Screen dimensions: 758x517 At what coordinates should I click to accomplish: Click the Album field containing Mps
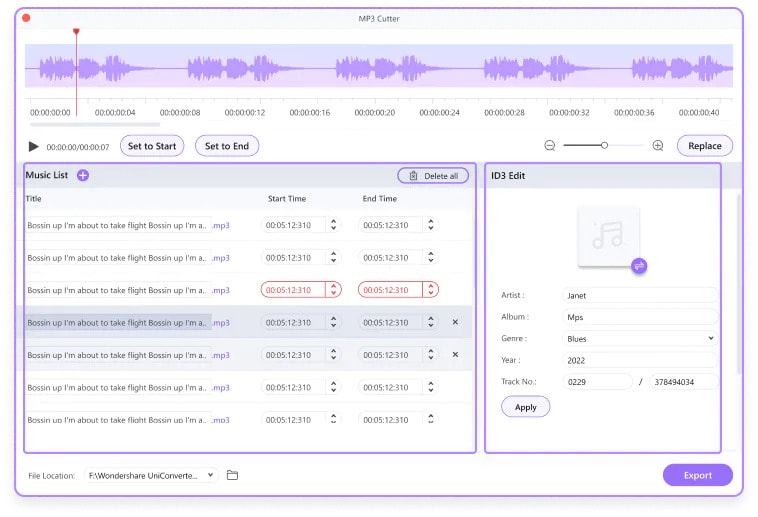[x=640, y=317]
